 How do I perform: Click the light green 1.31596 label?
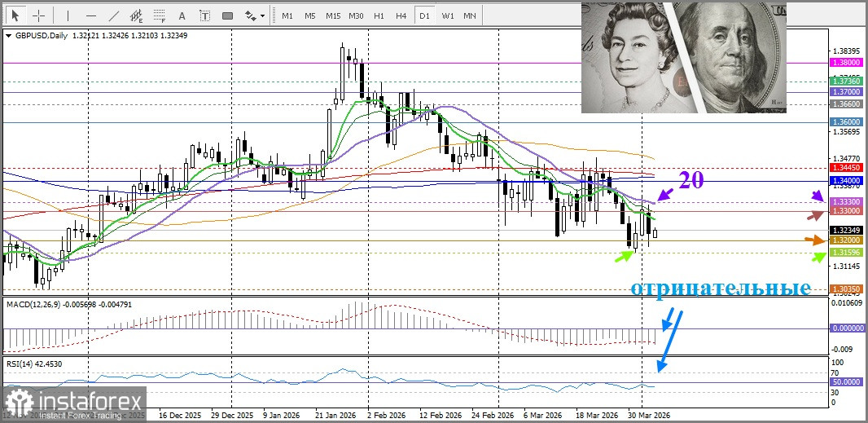pos(846,252)
